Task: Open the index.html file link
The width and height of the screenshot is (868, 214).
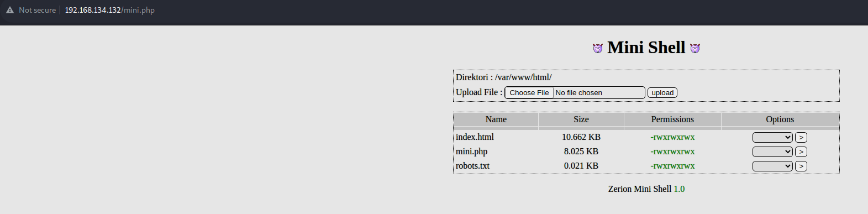Action: pos(475,137)
